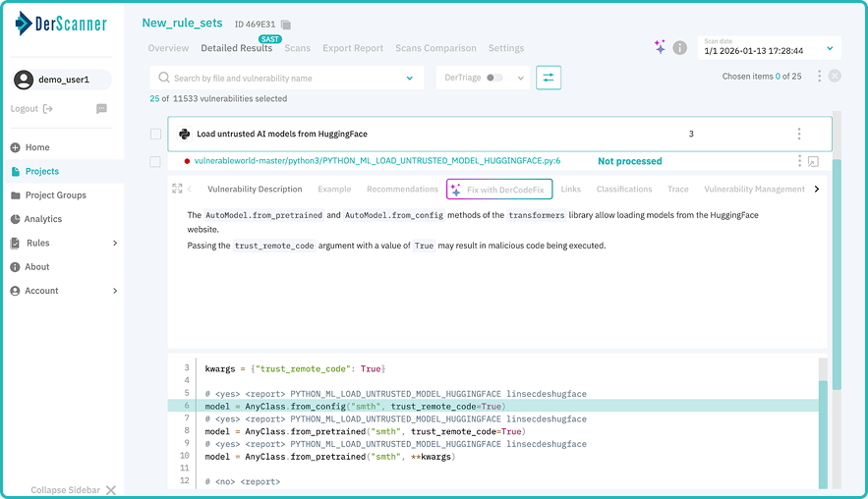
Task: Open the Classifications tab
Action: 624,190
